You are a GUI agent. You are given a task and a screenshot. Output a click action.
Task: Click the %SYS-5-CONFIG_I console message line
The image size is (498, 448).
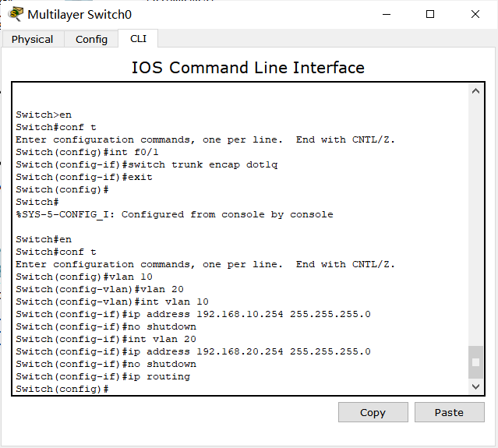point(174,214)
